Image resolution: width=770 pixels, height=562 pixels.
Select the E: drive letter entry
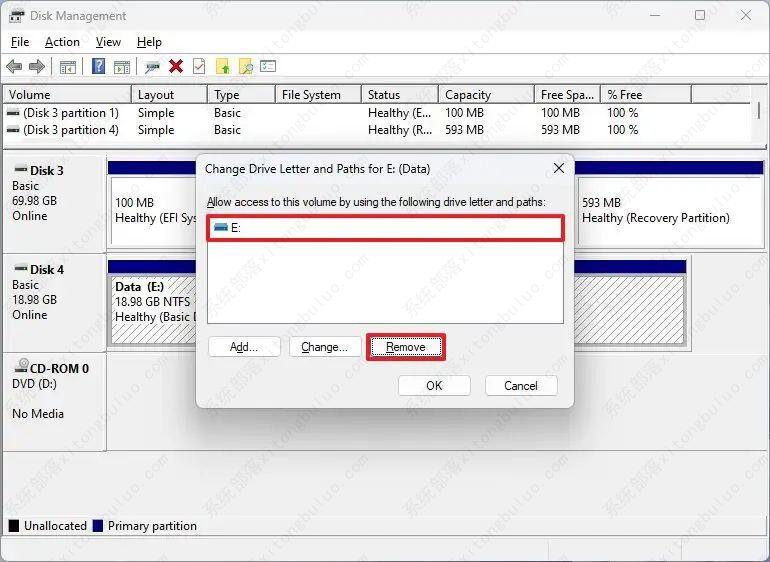click(384, 228)
